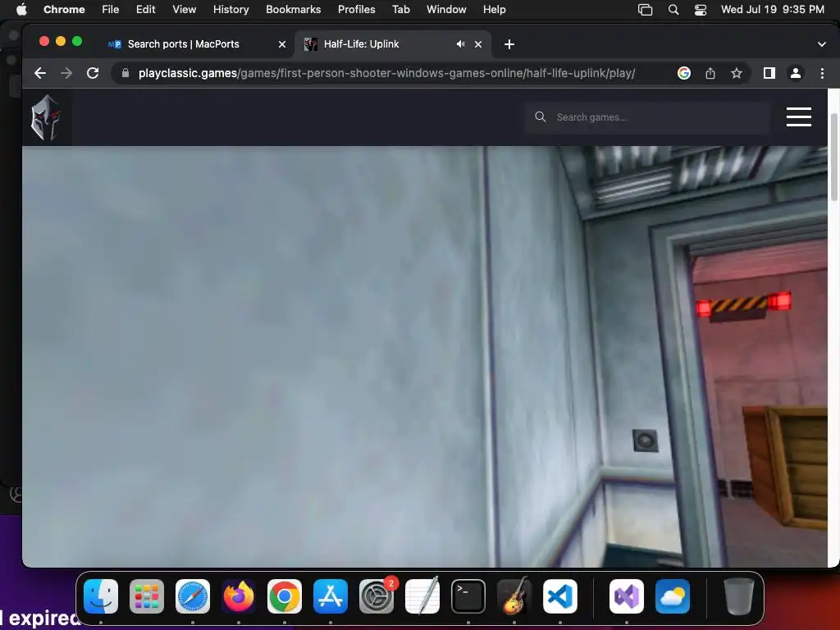Open the Chrome profile avatar
840x630 pixels.
[x=796, y=73]
